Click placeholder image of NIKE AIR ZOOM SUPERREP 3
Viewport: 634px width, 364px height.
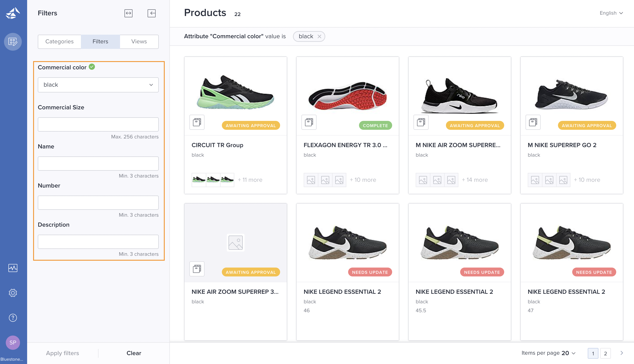[236, 243]
